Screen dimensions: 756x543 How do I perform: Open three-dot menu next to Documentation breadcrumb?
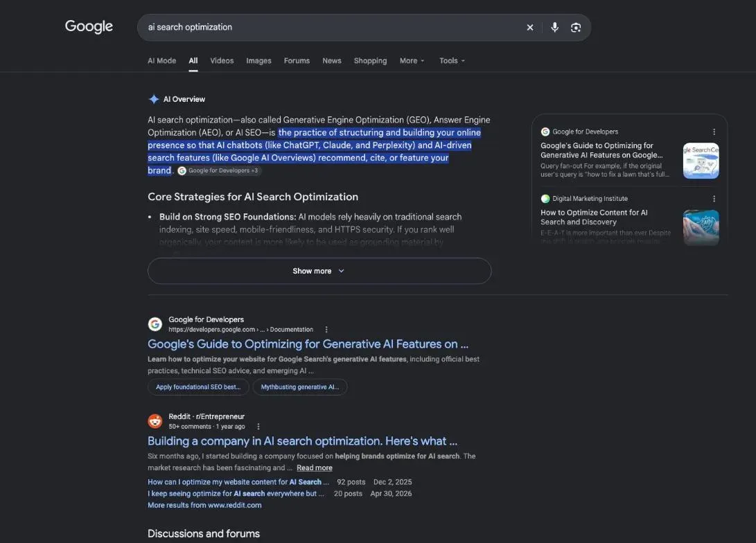point(326,330)
